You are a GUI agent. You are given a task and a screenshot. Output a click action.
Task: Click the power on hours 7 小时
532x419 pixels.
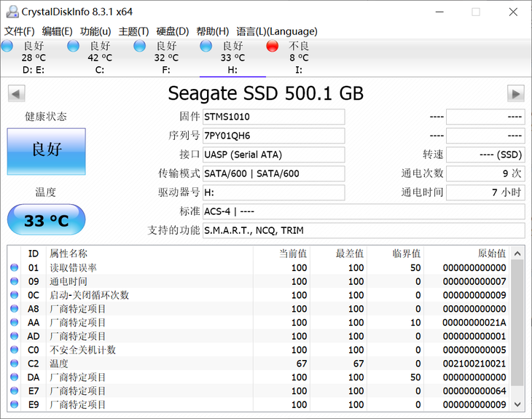485,192
